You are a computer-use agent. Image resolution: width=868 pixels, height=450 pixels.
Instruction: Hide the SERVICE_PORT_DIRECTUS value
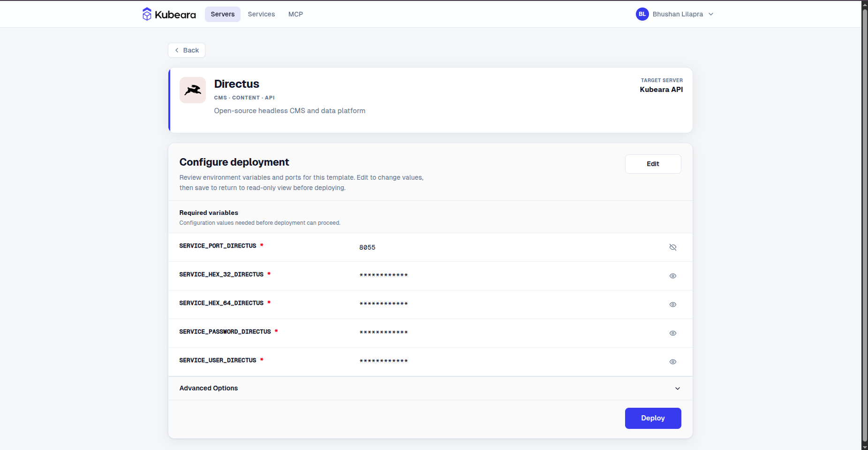point(673,247)
